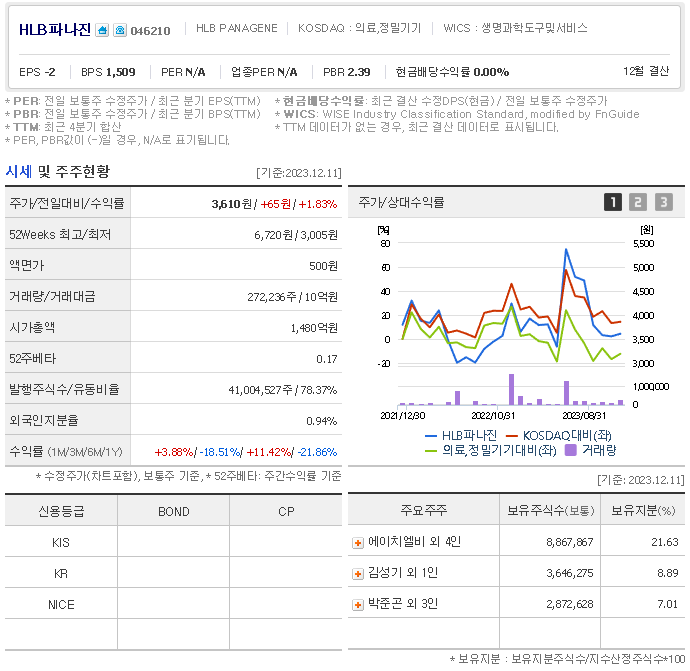Click the WICS : 생명과학도구및서비스 label
Screen dimensions: 690x671
point(515,28)
